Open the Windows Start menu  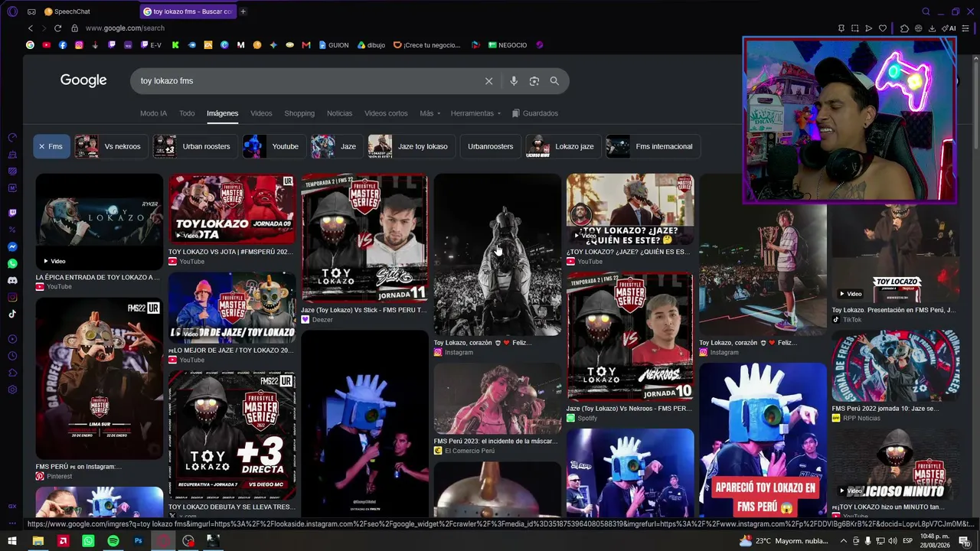coord(12,541)
